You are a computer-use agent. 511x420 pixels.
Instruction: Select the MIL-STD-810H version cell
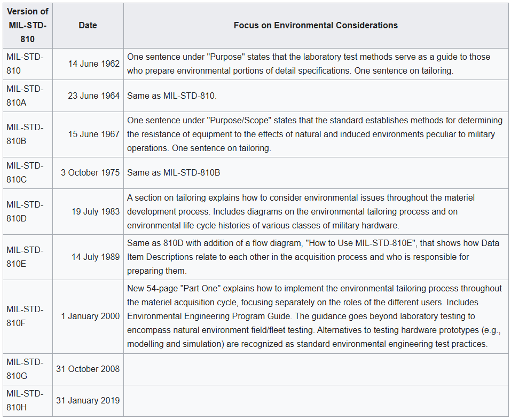(x=28, y=401)
